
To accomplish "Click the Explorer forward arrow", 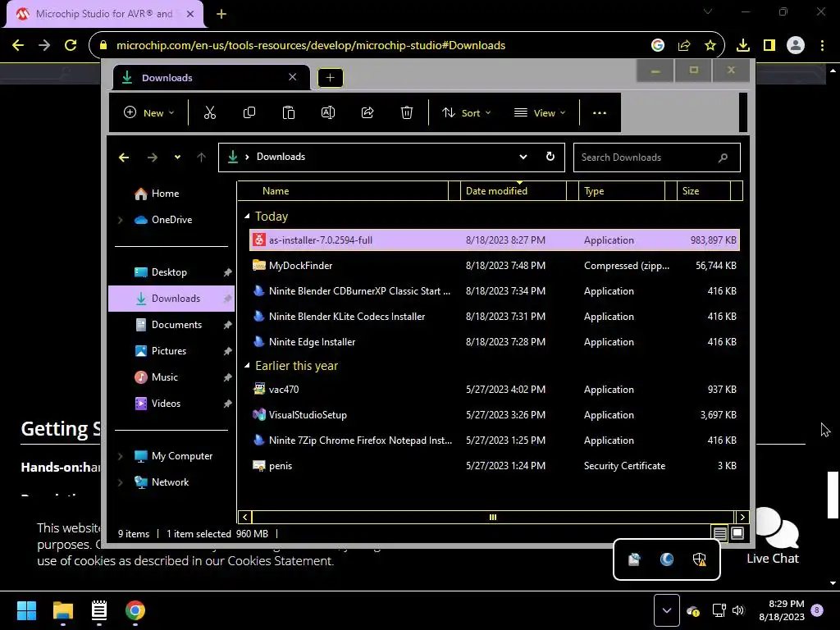I will tap(152, 157).
